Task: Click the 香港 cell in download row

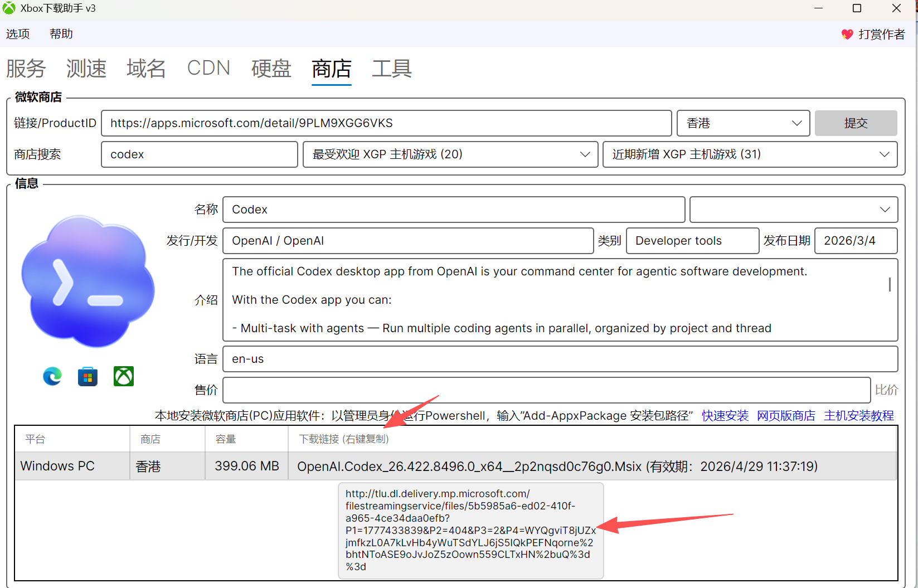Action: pos(168,466)
